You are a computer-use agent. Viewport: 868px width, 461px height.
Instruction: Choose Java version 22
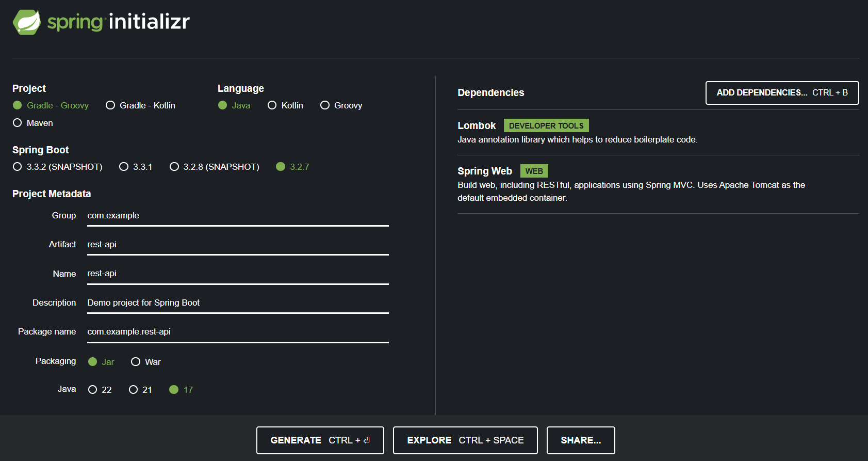(x=100, y=390)
